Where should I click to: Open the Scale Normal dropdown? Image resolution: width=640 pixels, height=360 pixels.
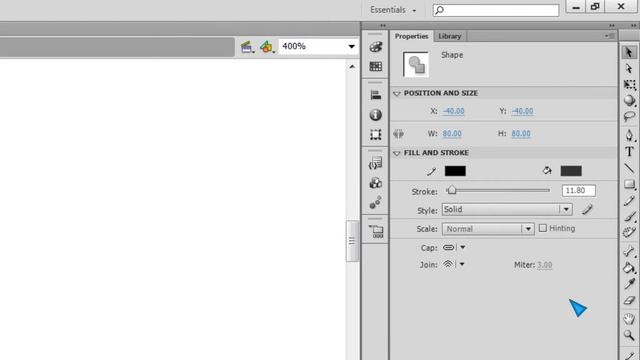pos(488,229)
